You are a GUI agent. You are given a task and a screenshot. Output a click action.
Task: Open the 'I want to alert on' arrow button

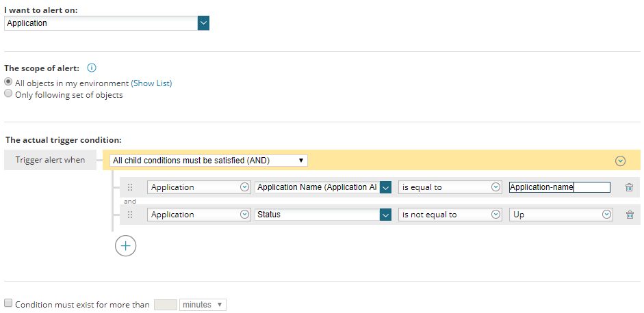(203, 23)
